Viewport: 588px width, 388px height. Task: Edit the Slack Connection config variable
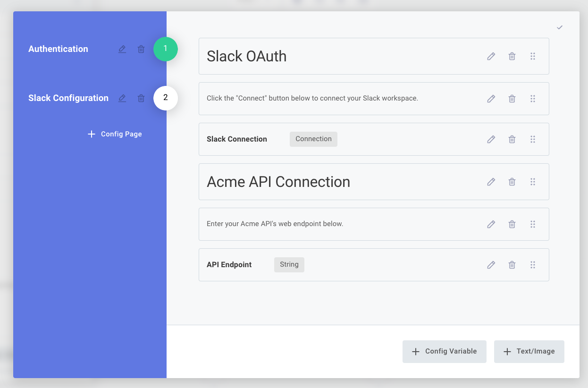[491, 139]
